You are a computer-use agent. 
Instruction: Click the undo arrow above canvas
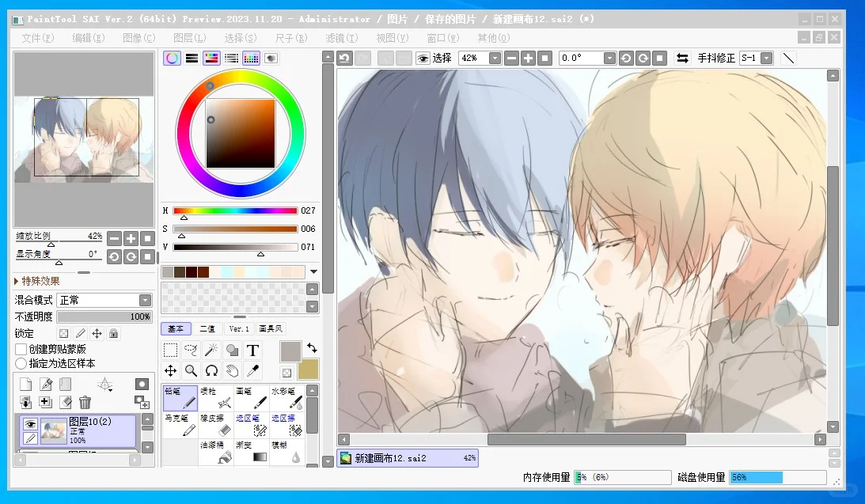tap(345, 58)
